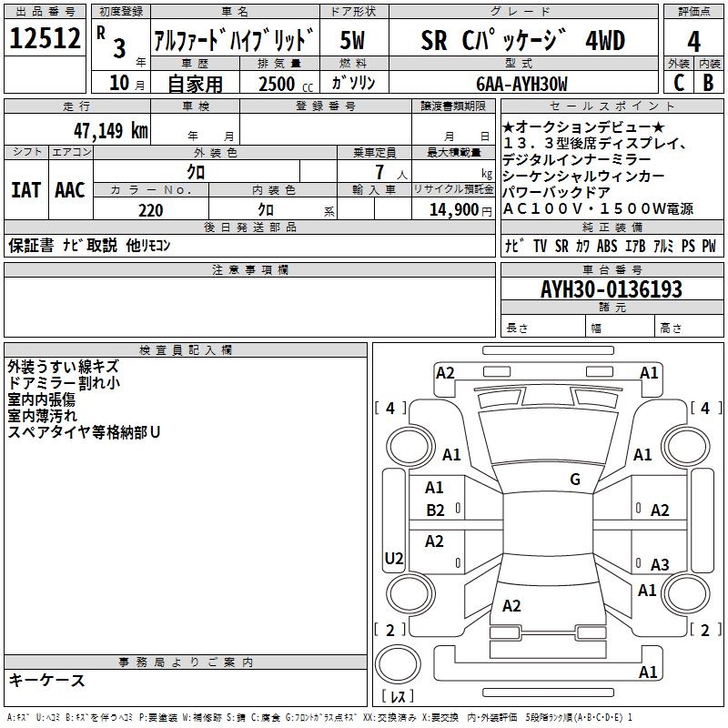Click the 高さ dimension field

point(690,326)
